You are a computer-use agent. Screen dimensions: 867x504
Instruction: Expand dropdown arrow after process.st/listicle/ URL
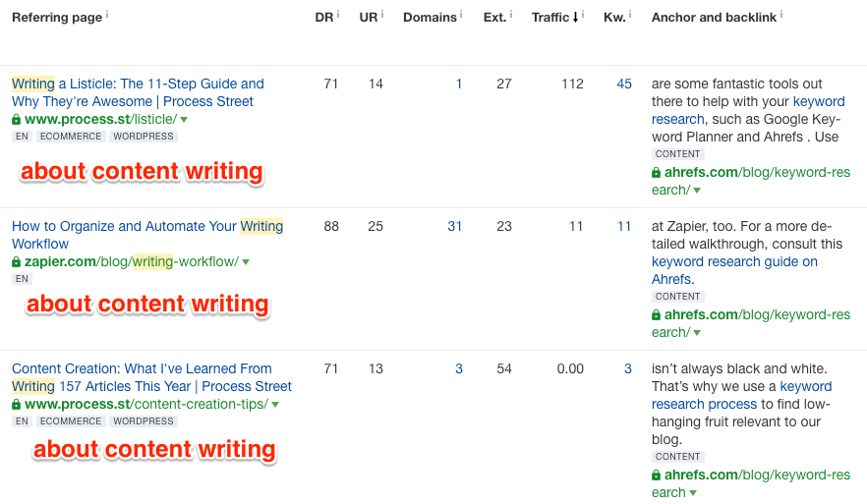(184, 120)
